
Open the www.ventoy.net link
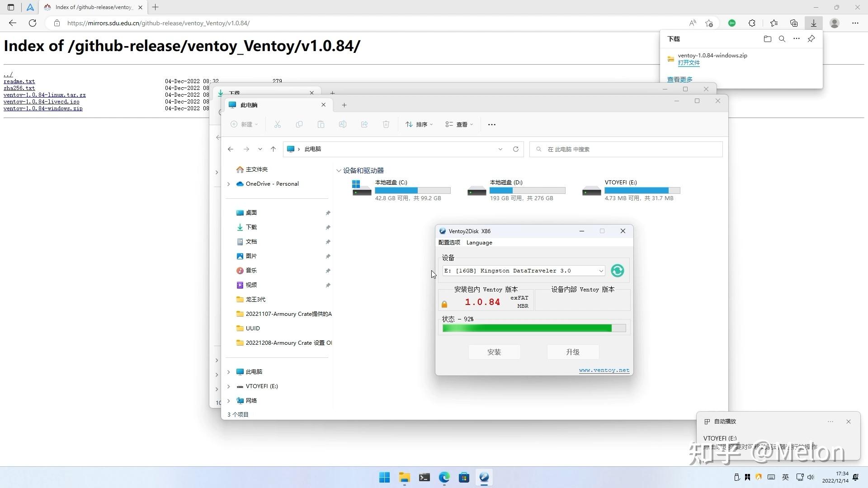tap(604, 370)
